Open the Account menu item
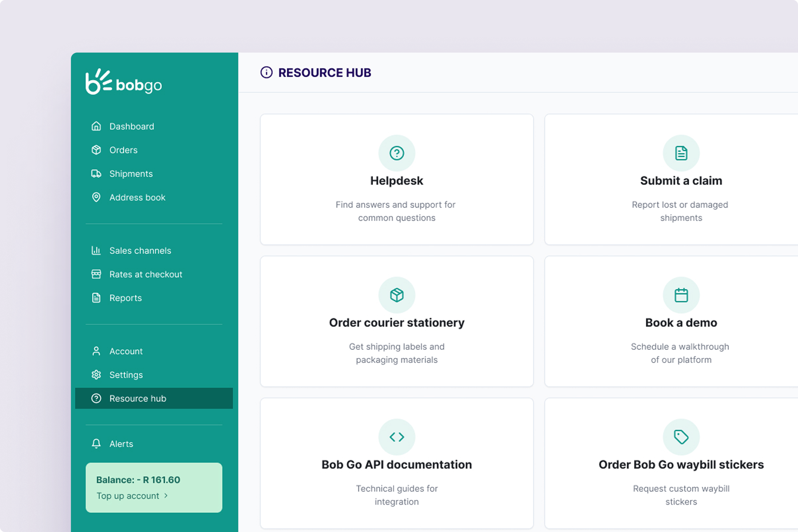Image resolution: width=798 pixels, height=532 pixels. pyautogui.click(x=126, y=351)
